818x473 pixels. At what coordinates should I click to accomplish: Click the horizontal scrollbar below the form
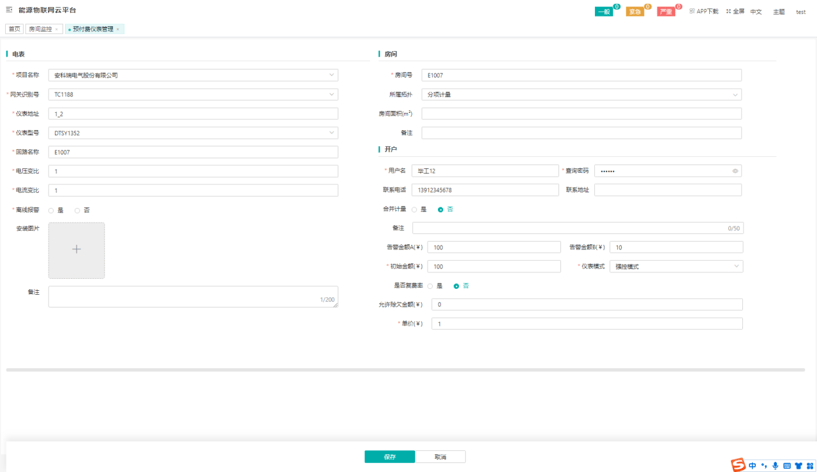coord(405,370)
